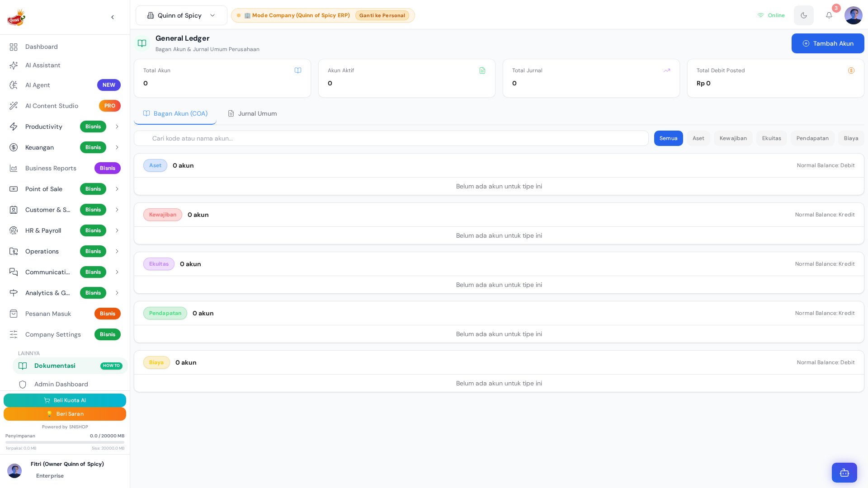Screen dimensions: 868x488
Task: Click the Penyimpanan storage progress bar
Action: click(x=65, y=442)
